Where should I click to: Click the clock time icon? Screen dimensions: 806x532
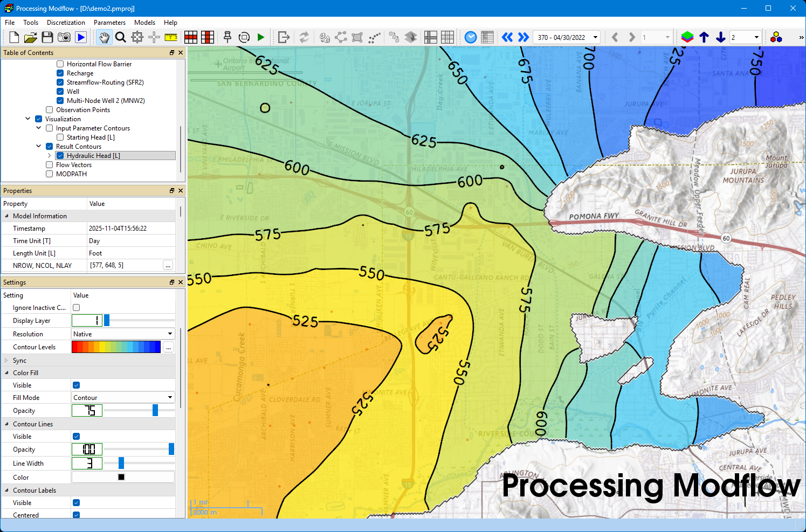pos(471,37)
